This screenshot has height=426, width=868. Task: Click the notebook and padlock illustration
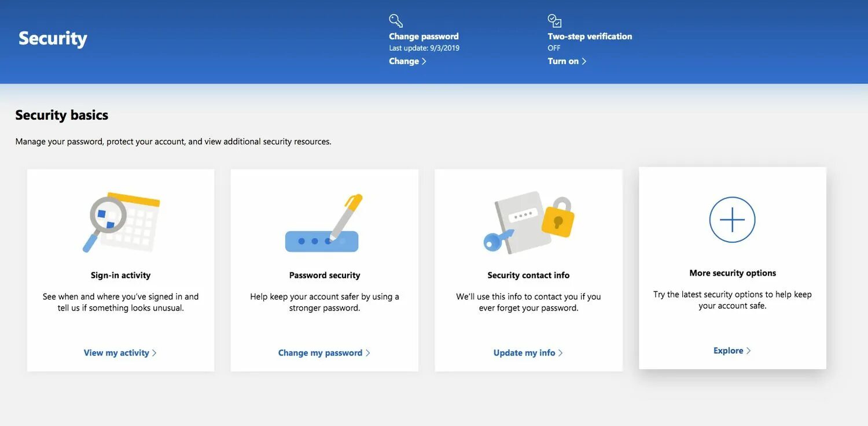coord(528,223)
